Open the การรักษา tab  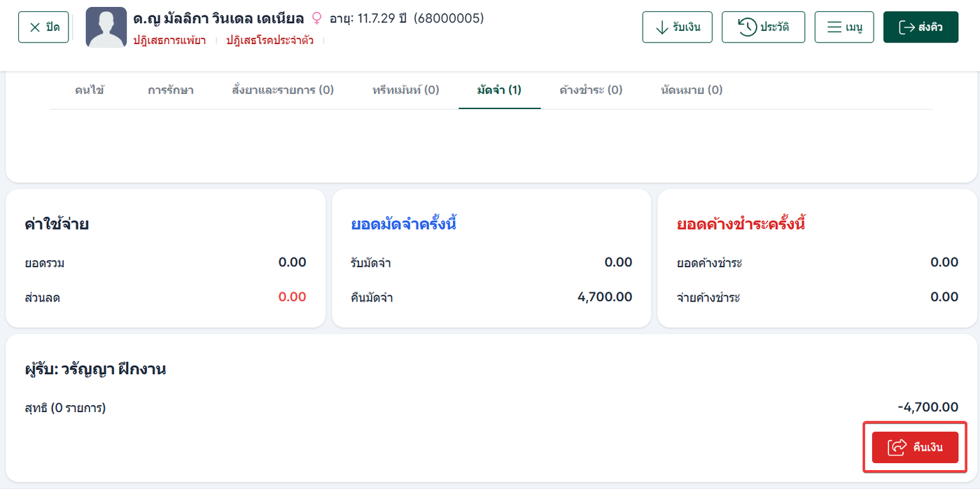171,90
